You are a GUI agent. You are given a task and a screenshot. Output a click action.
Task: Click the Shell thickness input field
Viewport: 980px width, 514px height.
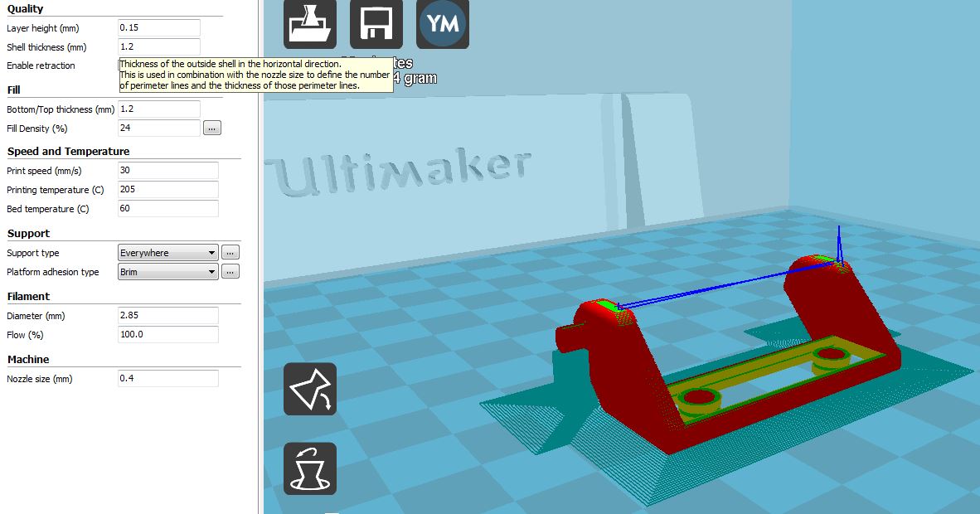pos(159,47)
